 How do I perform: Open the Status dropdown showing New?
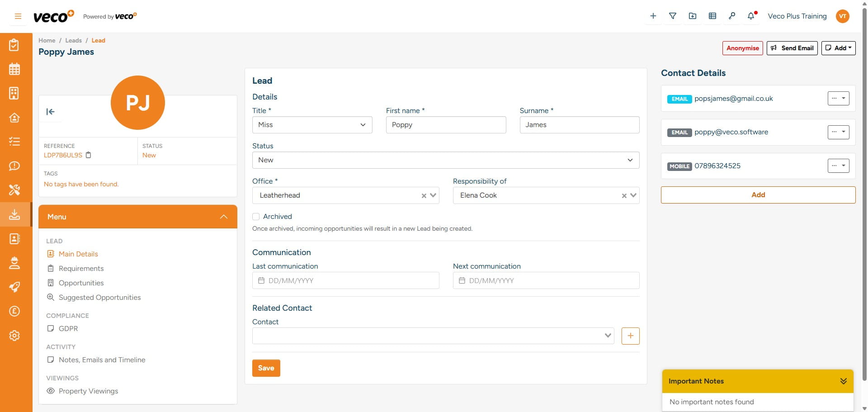tap(445, 160)
